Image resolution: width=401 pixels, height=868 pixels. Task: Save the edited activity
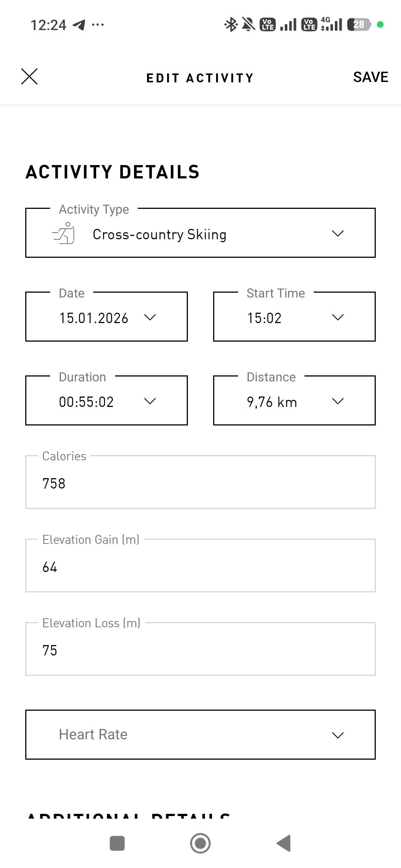pyautogui.click(x=371, y=77)
